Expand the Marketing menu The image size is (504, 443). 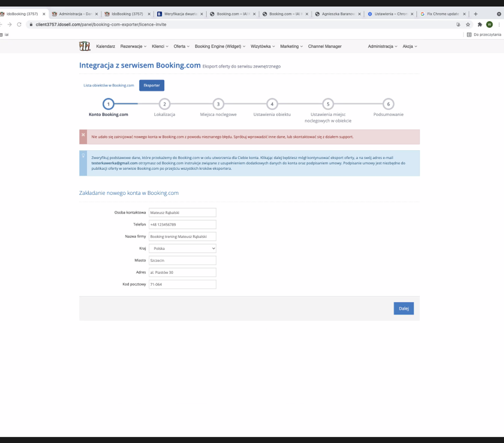tap(291, 46)
